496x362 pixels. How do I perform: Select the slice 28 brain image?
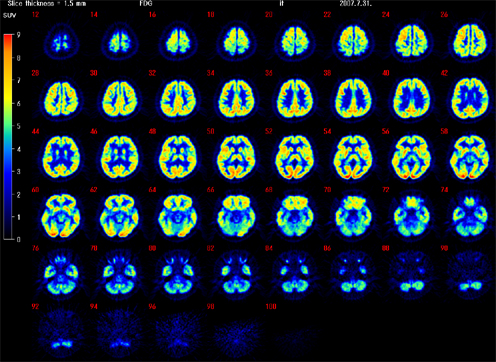[61, 99]
